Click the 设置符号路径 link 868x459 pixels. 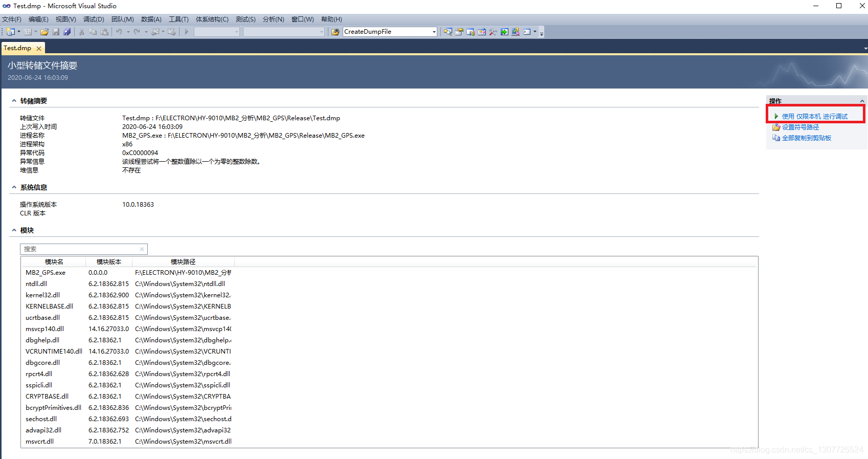800,127
